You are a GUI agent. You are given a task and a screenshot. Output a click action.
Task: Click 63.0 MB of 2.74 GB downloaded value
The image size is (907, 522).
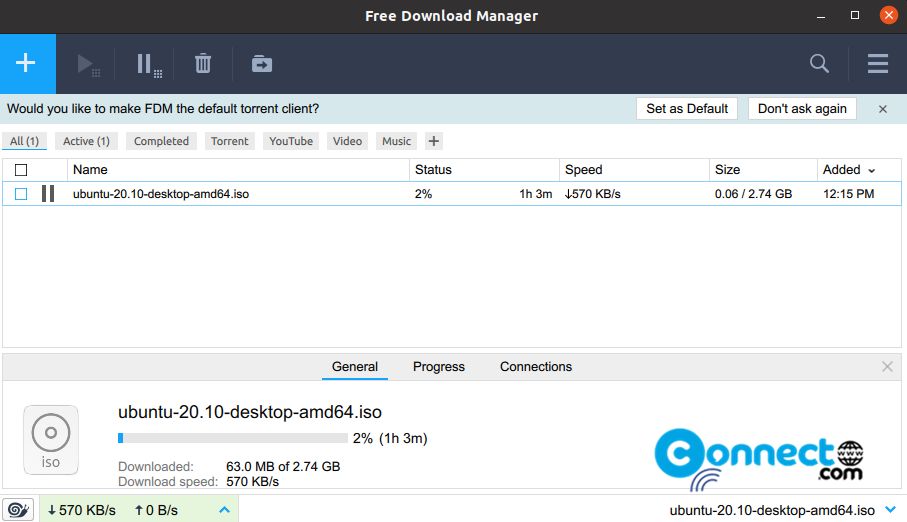coord(283,466)
